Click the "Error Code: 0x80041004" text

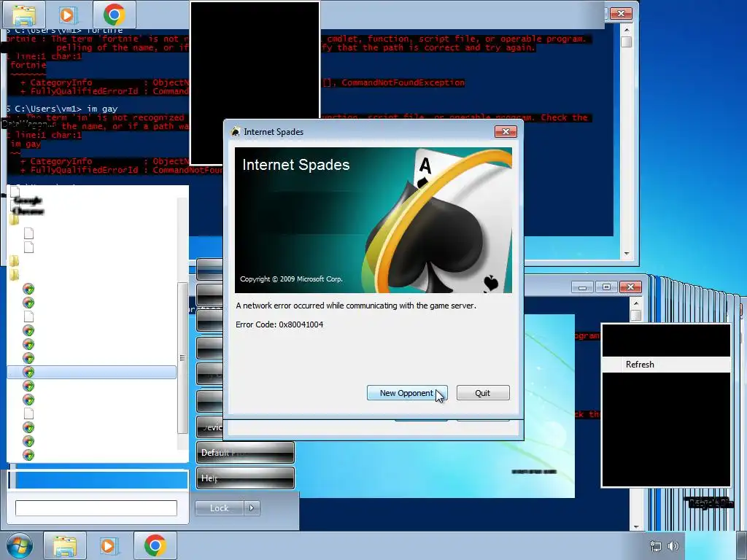click(279, 324)
